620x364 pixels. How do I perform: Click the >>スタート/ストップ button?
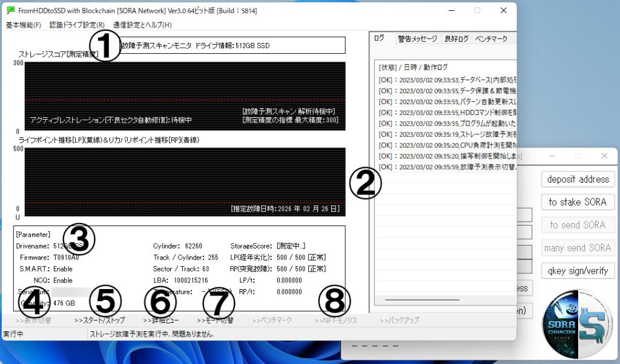click(99, 320)
